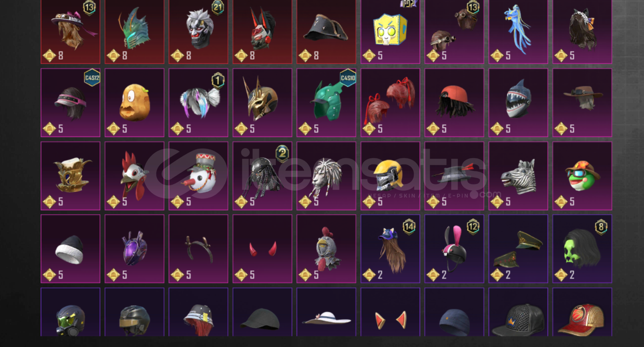Select the red devil horns item

coord(262,249)
